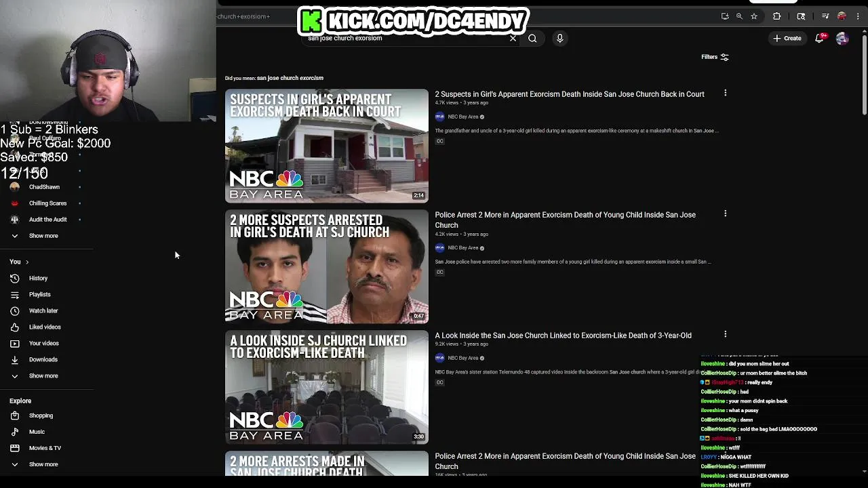
Task: Open options menu for 'Back in Court' video
Action: point(725,93)
